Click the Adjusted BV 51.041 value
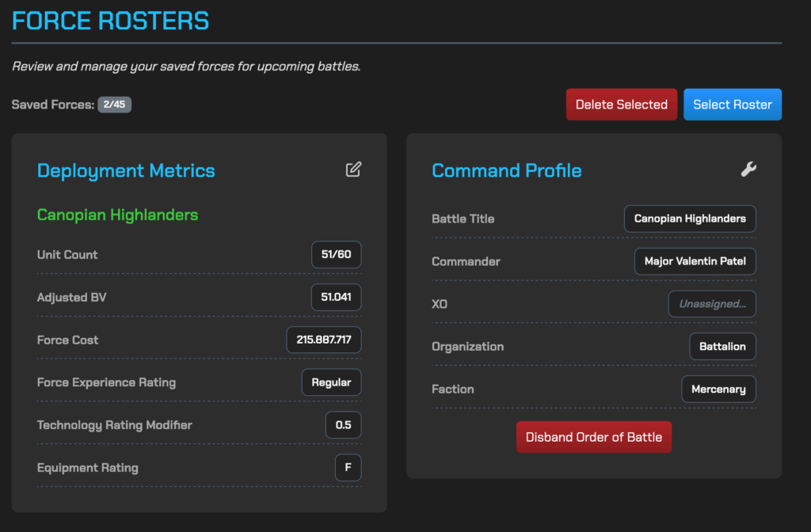The image size is (811, 532). click(x=336, y=298)
